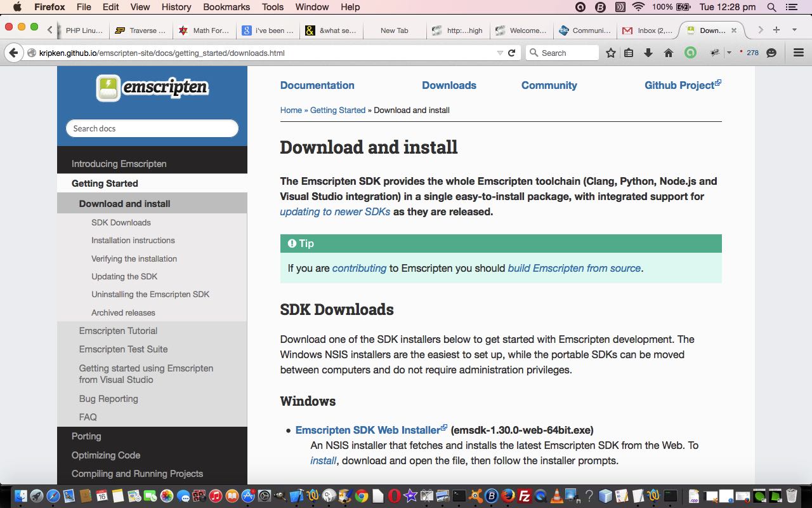Open the Github Project link
Viewport: 812px width, 508px height.
pos(683,85)
